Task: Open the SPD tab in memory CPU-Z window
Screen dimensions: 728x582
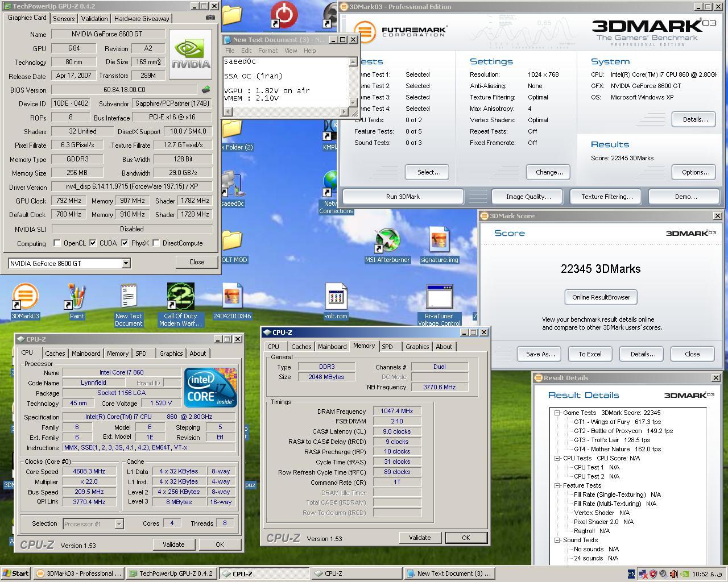Action: (x=387, y=347)
